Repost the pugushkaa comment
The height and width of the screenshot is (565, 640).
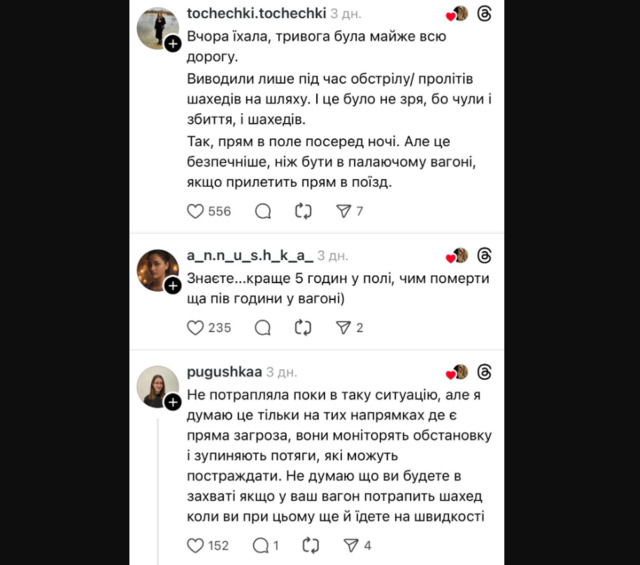coord(310,545)
